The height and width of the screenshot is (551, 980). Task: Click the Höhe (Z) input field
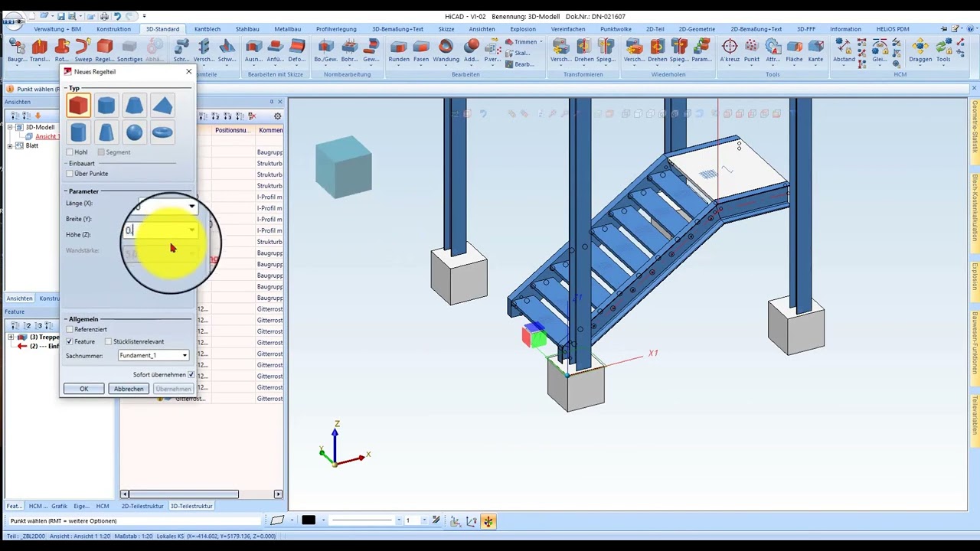pyautogui.click(x=161, y=231)
